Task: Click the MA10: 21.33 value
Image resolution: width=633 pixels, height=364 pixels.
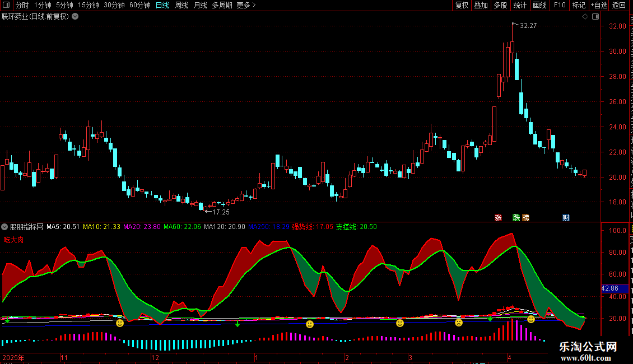Action: tap(102, 227)
